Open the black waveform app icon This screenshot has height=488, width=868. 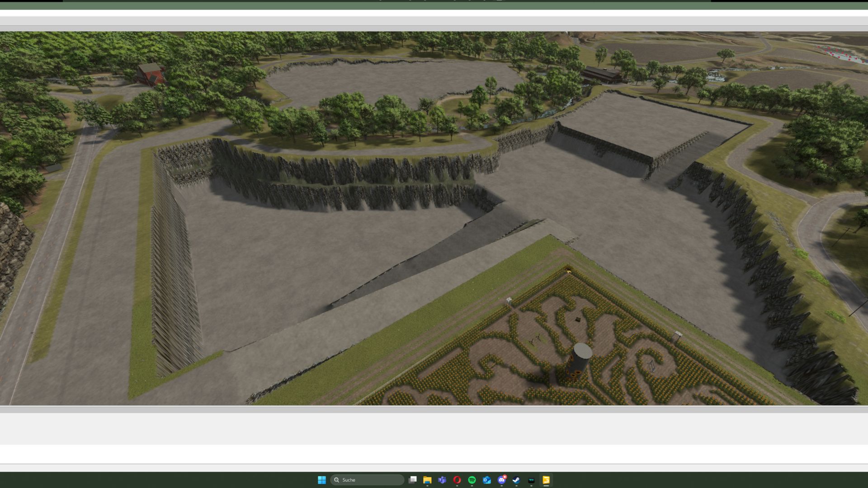click(x=531, y=480)
